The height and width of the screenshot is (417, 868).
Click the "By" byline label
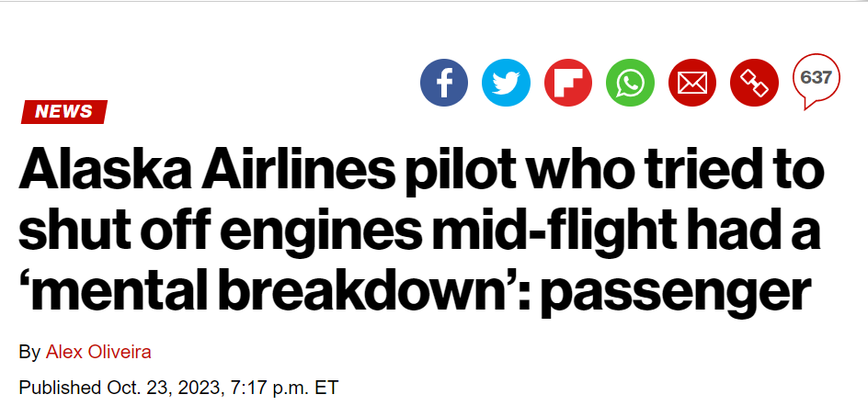[29, 352]
